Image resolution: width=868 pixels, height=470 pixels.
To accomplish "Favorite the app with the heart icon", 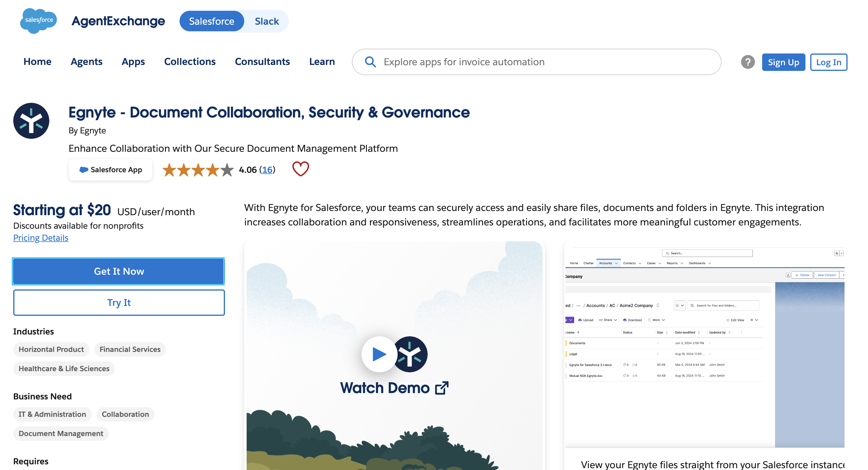I will (300, 169).
